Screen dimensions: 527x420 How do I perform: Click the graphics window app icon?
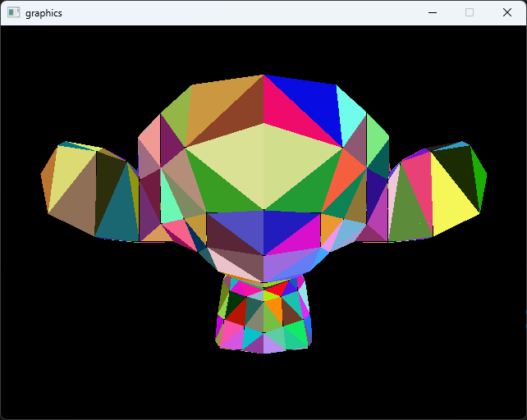pyautogui.click(x=14, y=13)
